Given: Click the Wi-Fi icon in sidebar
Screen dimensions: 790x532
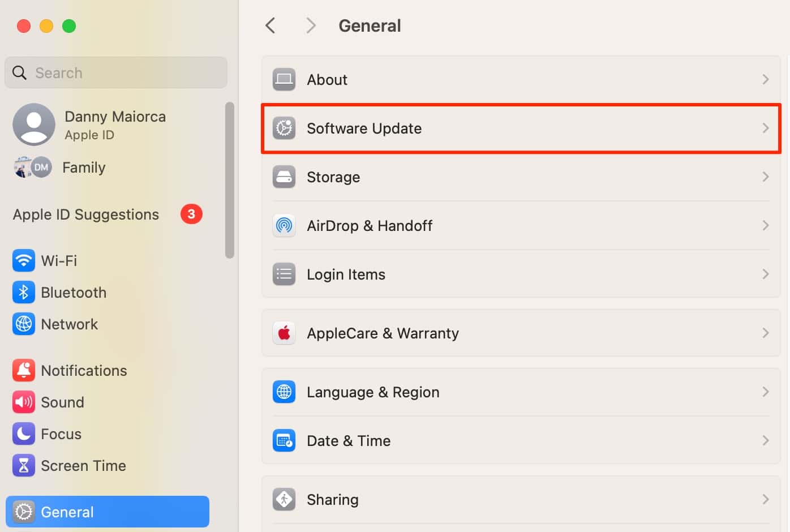Looking at the screenshot, I should [23, 261].
